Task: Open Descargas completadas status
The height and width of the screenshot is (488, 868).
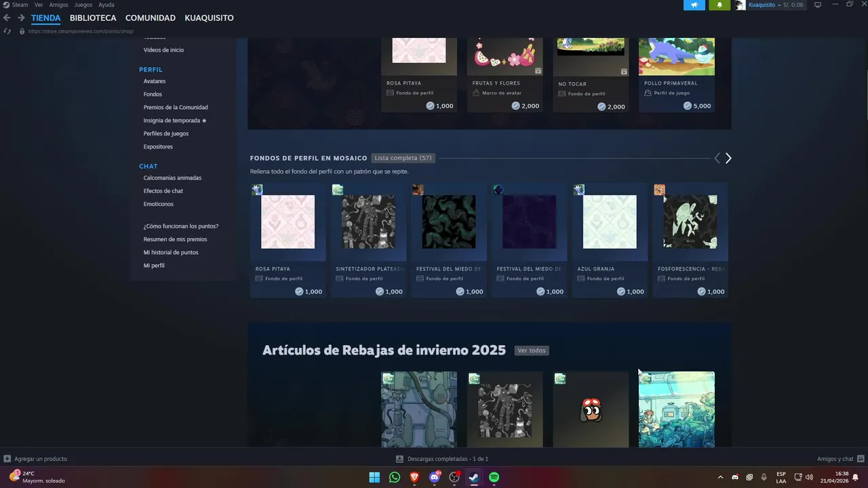Action: coord(442,459)
